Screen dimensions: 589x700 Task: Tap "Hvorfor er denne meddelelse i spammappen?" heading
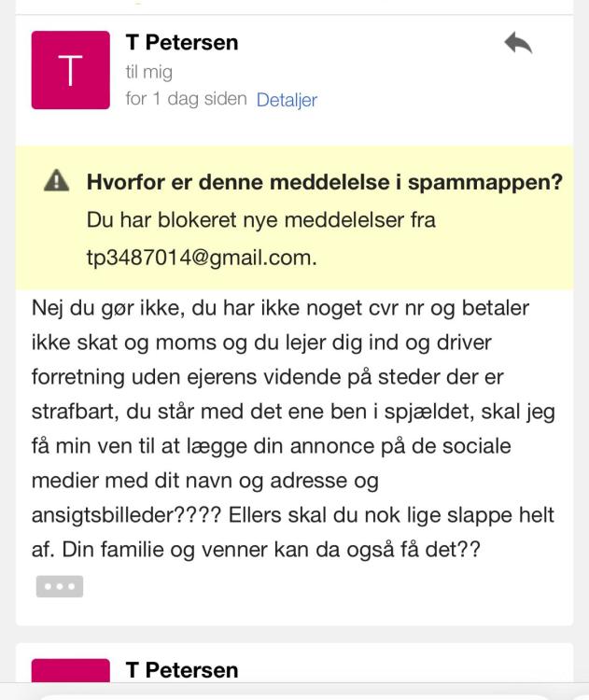click(x=324, y=182)
